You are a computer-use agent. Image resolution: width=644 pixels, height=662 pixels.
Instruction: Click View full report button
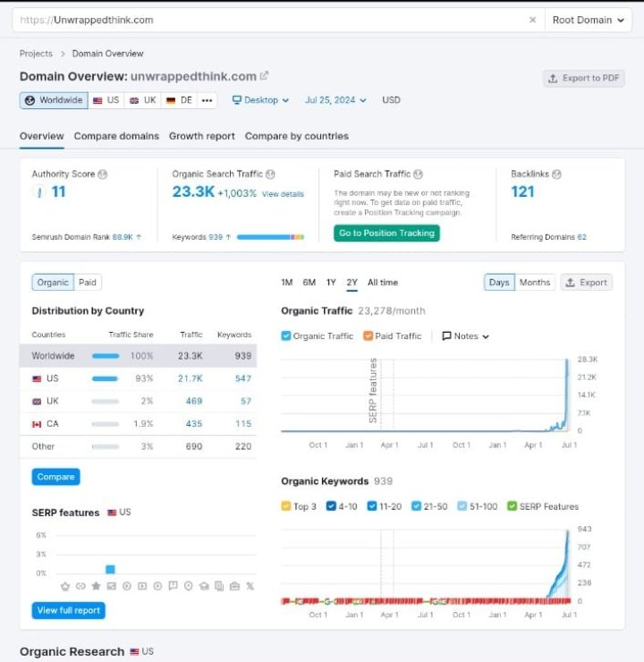(x=68, y=610)
